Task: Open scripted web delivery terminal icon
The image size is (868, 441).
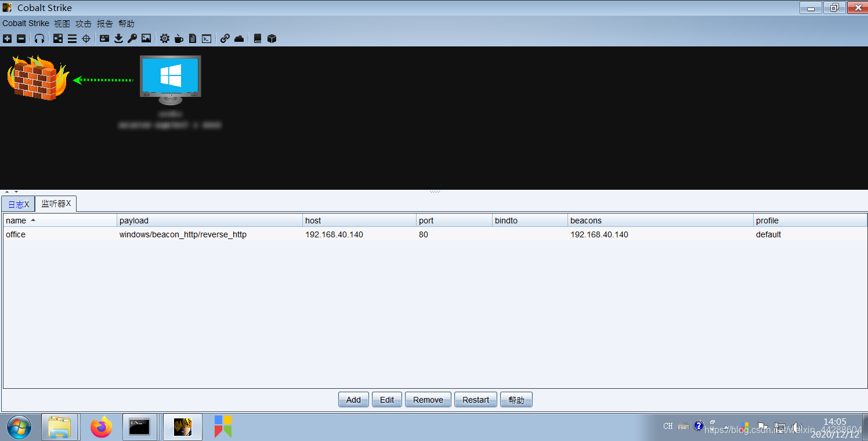Action: 207,38
